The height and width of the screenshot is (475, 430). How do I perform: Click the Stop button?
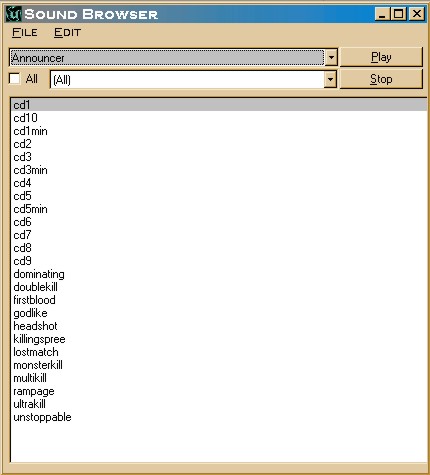381,79
